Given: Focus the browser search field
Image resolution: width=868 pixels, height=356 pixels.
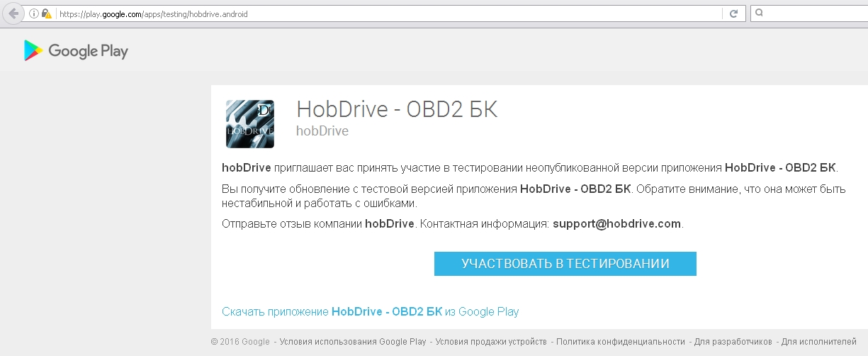Looking at the screenshot, I should tap(809, 13).
